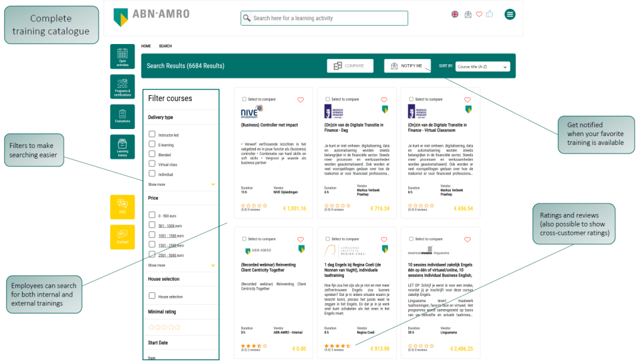Favorite the (Business) Controller met impact course
This screenshot has width=644, height=362.
301,99
